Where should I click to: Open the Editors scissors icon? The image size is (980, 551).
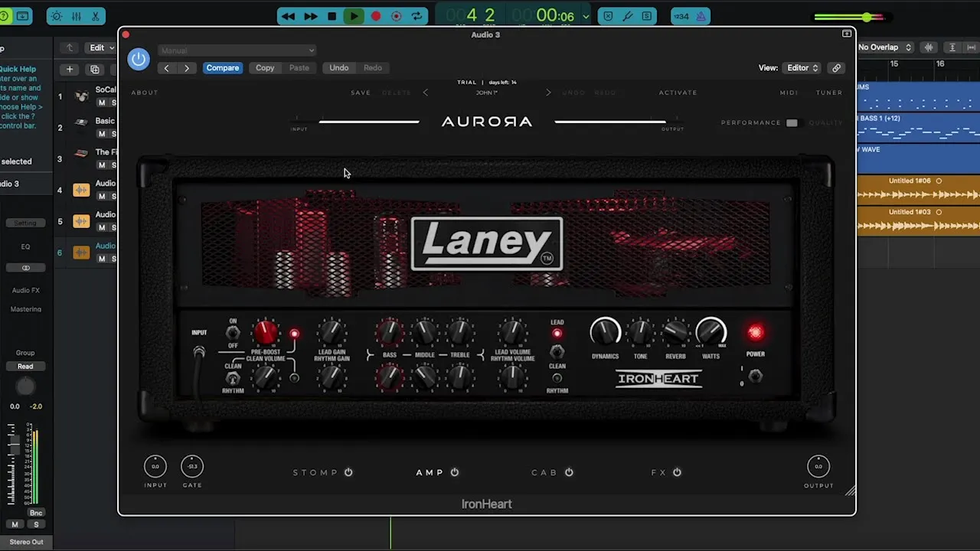[x=96, y=16]
